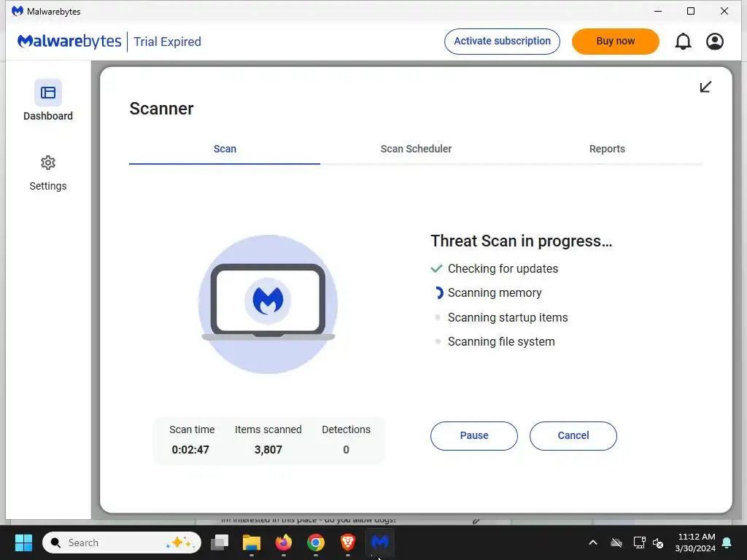Click the scan time value 0:02:47
This screenshot has height=560, width=747.
coord(190,449)
